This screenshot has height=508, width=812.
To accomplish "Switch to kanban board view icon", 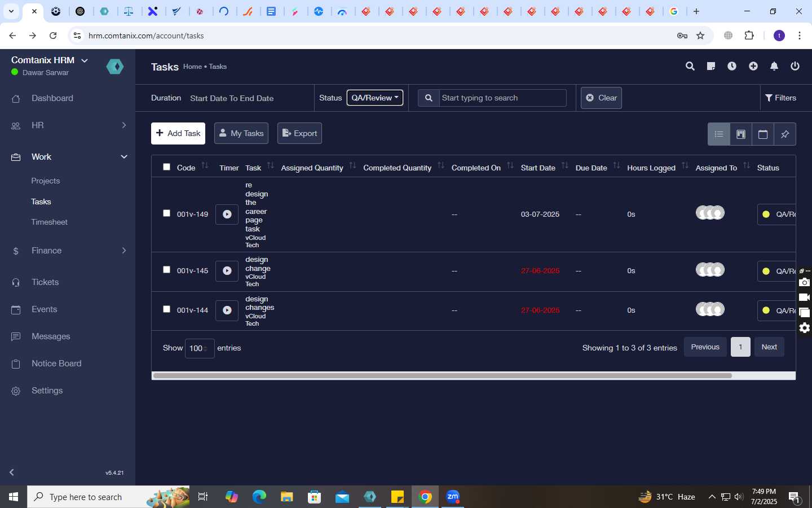I will click(x=741, y=134).
